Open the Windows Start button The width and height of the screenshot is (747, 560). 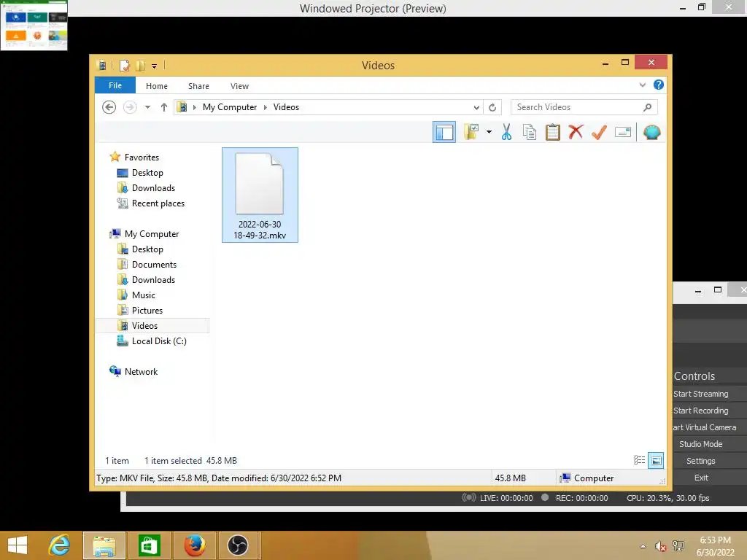coord(18,545)
